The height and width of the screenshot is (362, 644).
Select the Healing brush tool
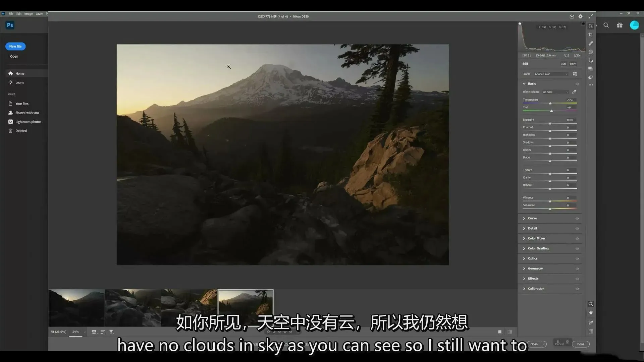(591, 44)
